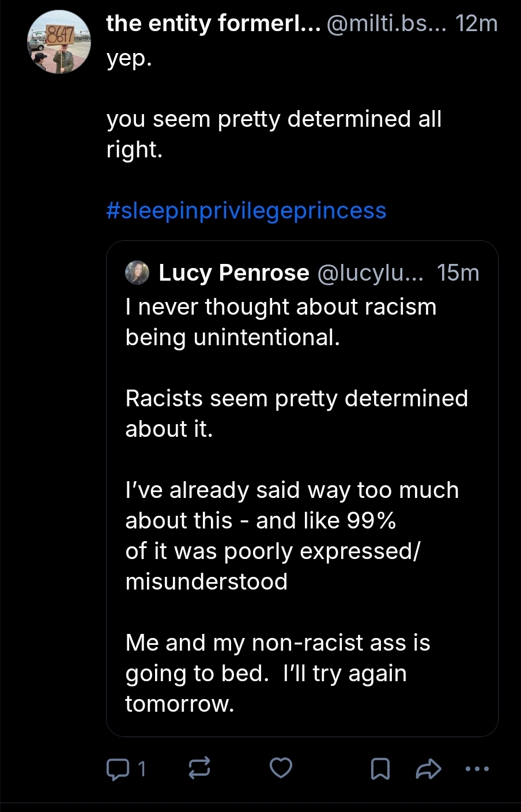Click the quoted line "Racists seem pretty determined"
521x812 pixels.
(x=296, y=398)
